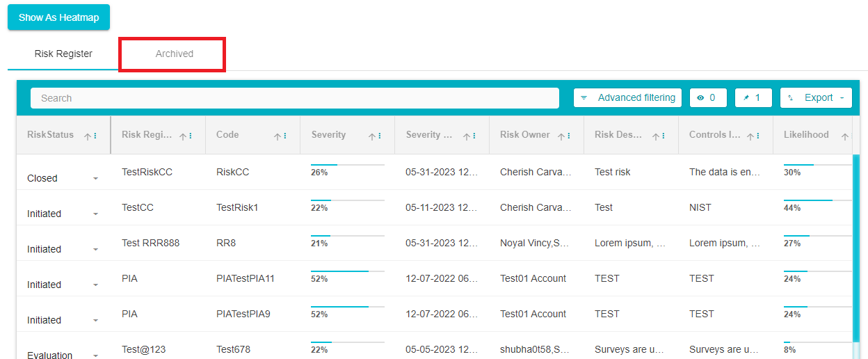868x359 pixels.
Task: Click the shubha0t58 owner cell
Action: 535,349
